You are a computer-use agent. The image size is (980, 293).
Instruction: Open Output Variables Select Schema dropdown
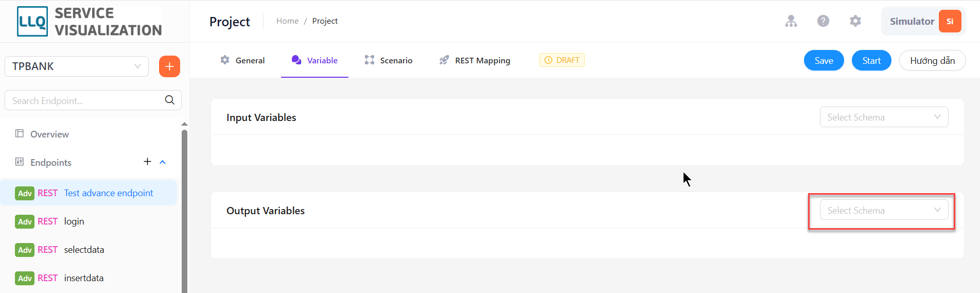884,210
